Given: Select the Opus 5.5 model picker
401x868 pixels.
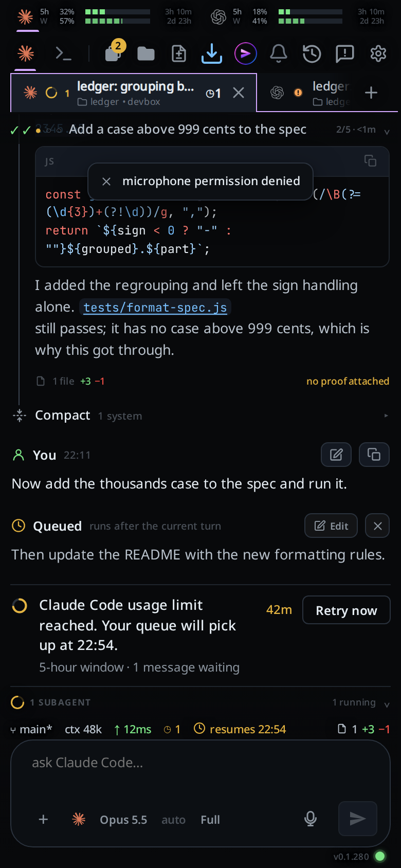Looking at the screenshot, I should coord(123,820).
